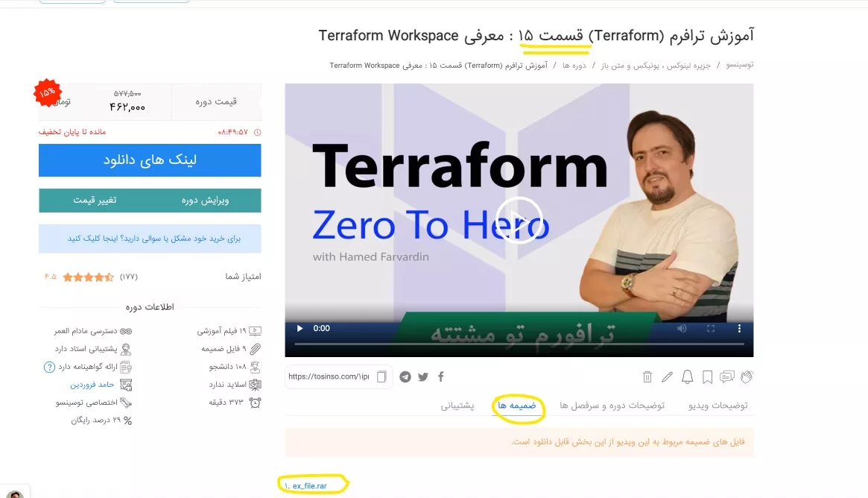
Task: Open دوره ها breadcrumb link
Action: coord(574,66)
